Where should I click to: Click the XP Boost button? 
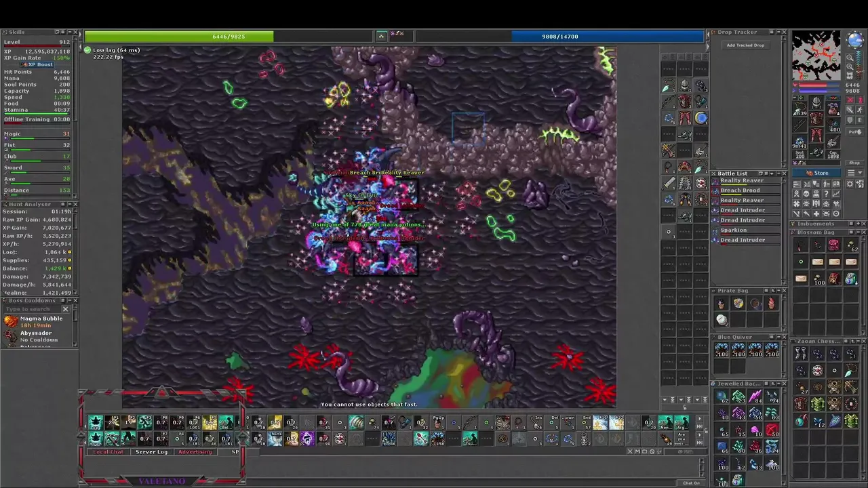tap(37, 65)
